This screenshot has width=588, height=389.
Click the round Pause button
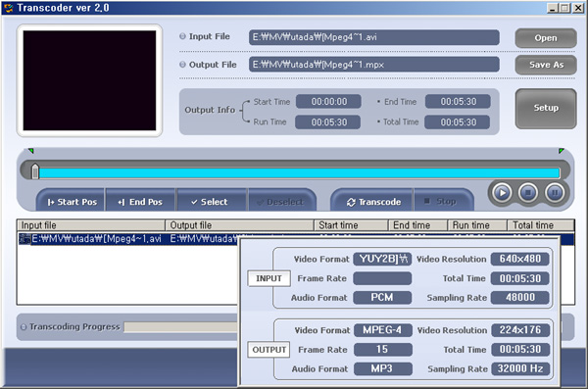tap(555, 193)
